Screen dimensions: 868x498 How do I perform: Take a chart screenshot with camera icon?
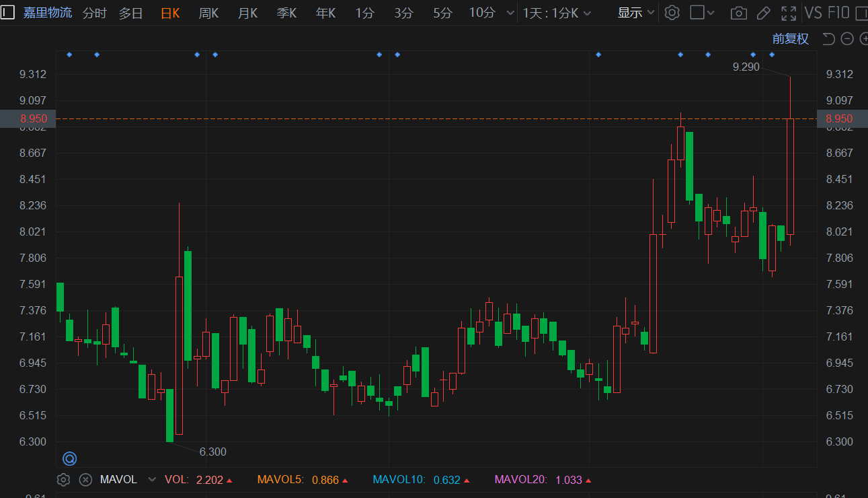[738, 13]
